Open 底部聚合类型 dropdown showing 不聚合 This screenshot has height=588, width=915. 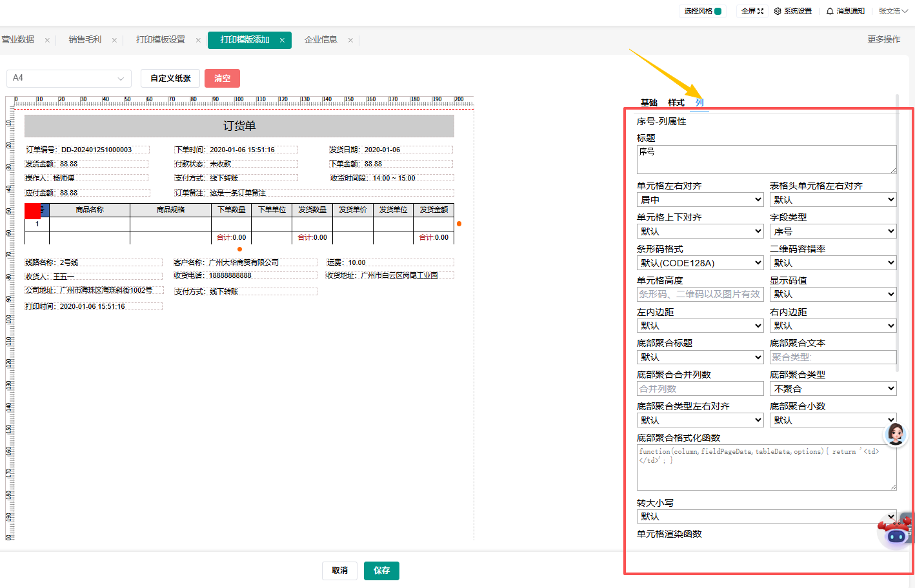pyautogui.click(x=833, y=389)
